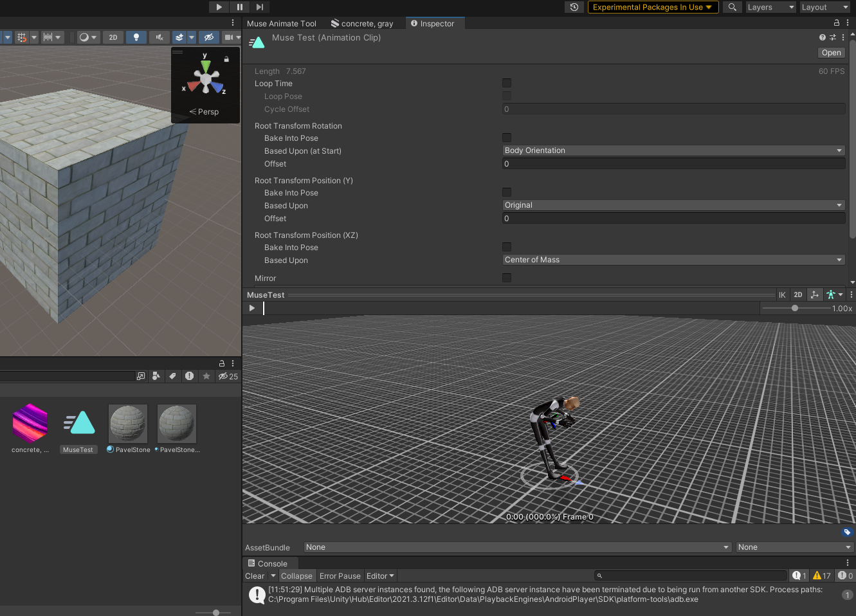Lock the Inspector with the padlock icon
Viewport: 856px width, 616px height.
837,23
